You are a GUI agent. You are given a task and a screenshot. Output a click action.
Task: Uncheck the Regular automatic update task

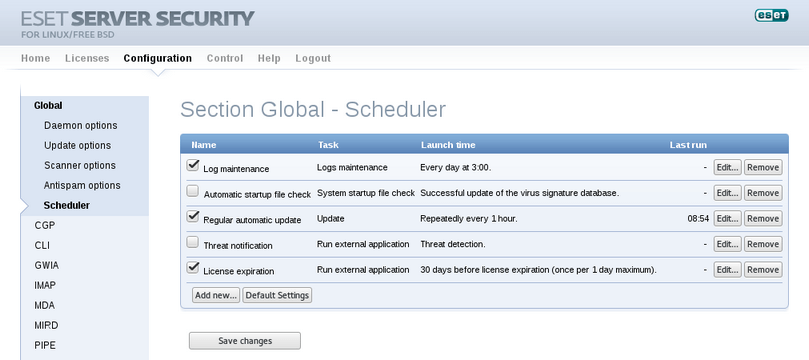pyautogui.click(x=193, y=217)
